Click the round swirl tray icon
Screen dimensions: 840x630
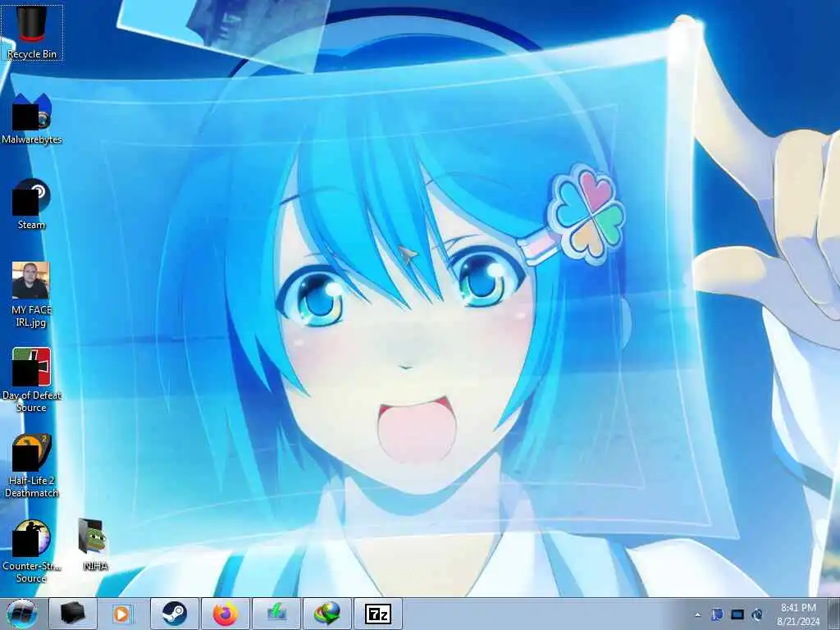[x=757, y=614]
